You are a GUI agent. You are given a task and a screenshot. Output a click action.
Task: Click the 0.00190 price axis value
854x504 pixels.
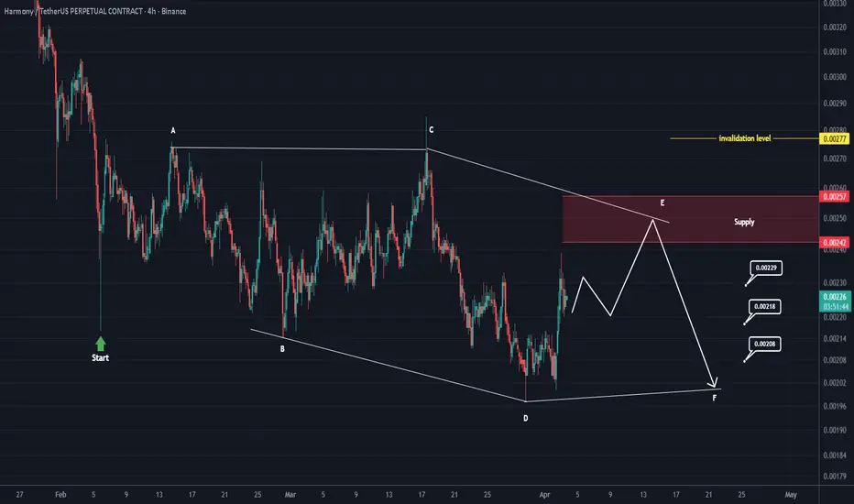point(835,431)
